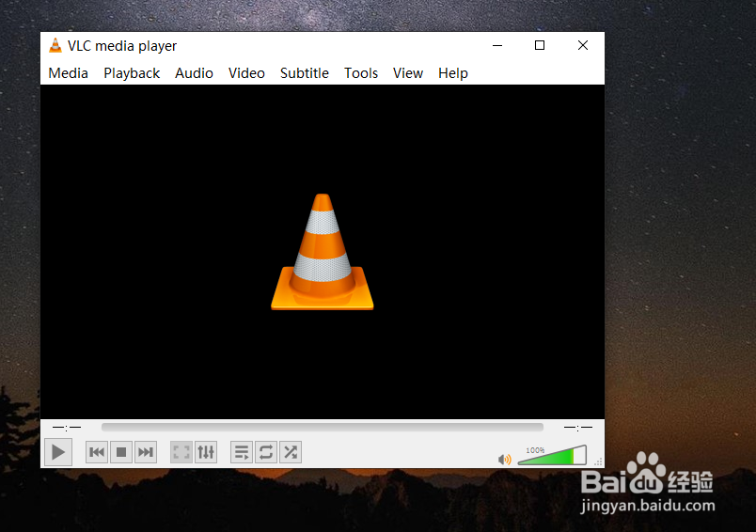Viewport: 756px width, 532px height.
Task: Open the Help menu
Action: [453, 73]
